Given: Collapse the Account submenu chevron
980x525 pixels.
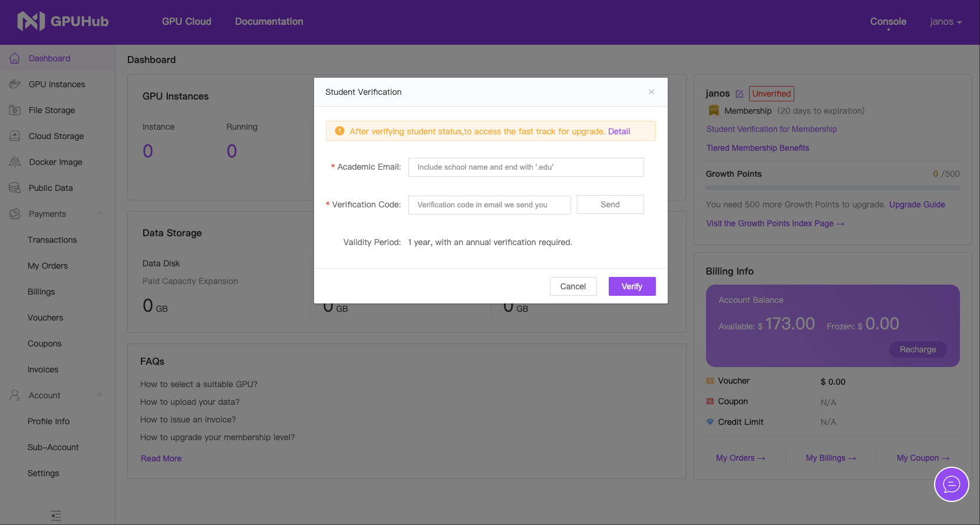Looking at the screenshot, I should (100, 395).
